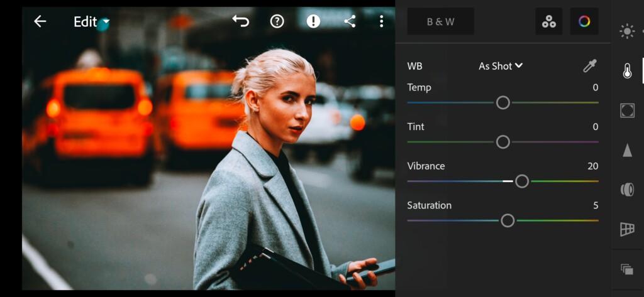Open the Light panel sun icon

[627, 31]
